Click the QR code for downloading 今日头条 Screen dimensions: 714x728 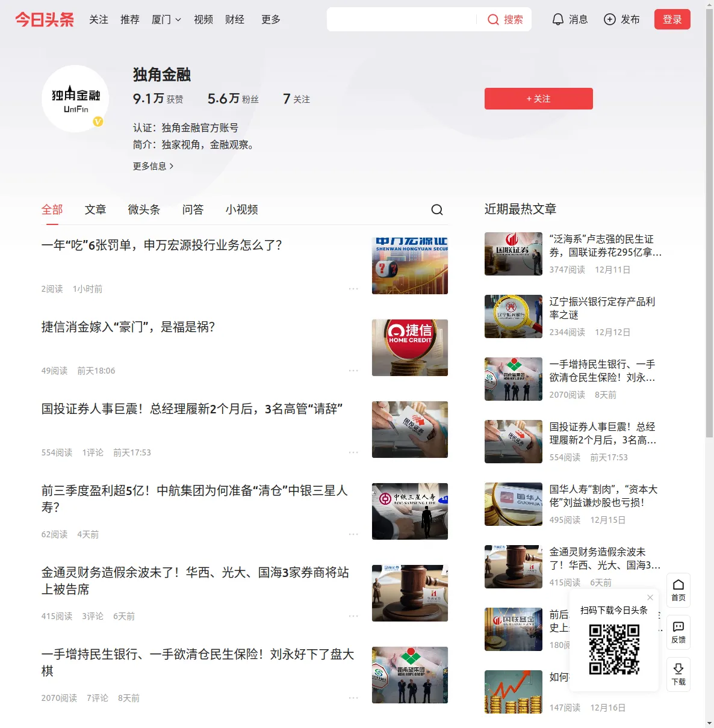[614, 649]
